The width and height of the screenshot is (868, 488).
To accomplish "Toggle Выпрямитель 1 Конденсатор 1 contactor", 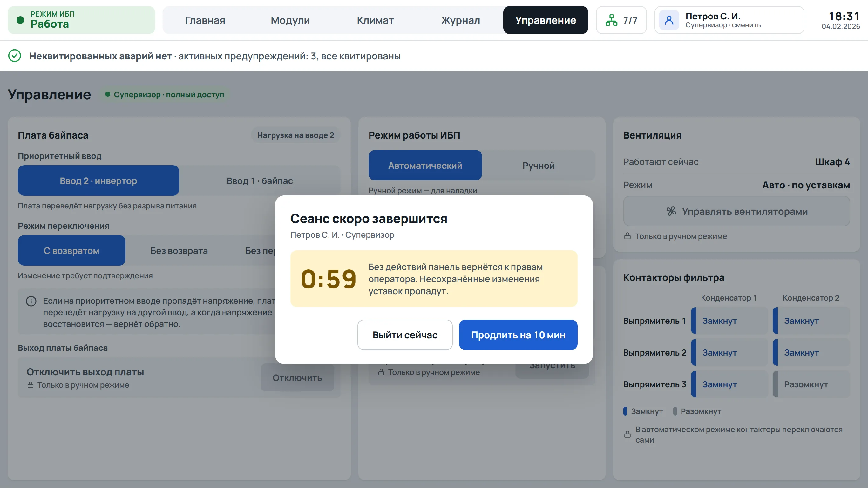I will [729, 321].
